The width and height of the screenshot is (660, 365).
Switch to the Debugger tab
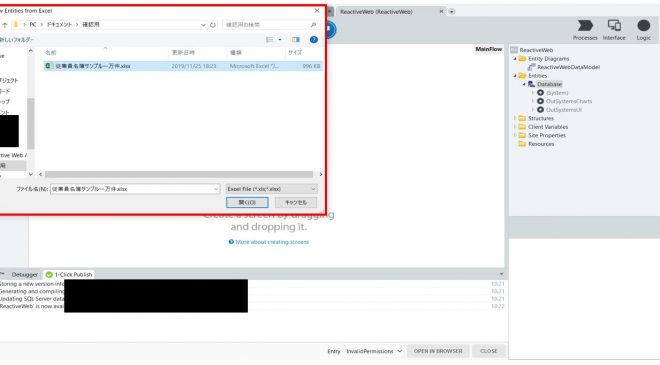point(24,274)
